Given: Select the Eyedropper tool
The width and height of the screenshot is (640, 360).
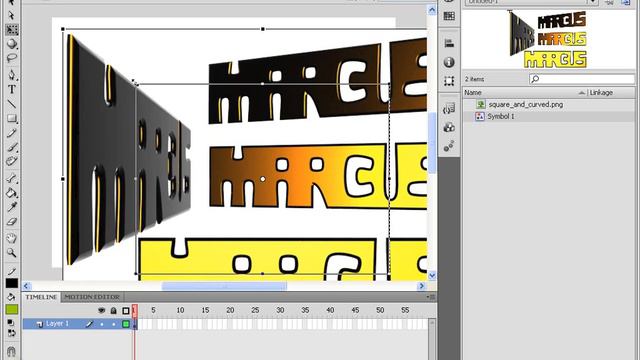Looking at the screenshot, I should coord(11,207).
